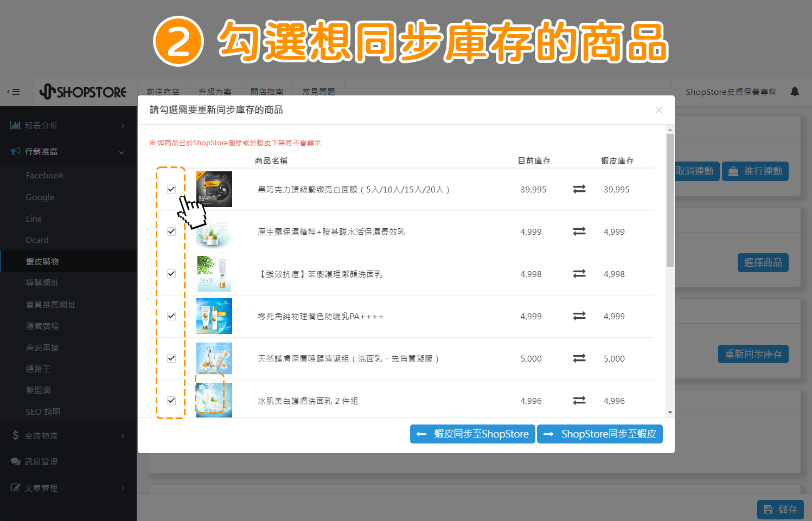Click the 儲存 save button
This screenshot has height=521, width=812.
[781, 510]
